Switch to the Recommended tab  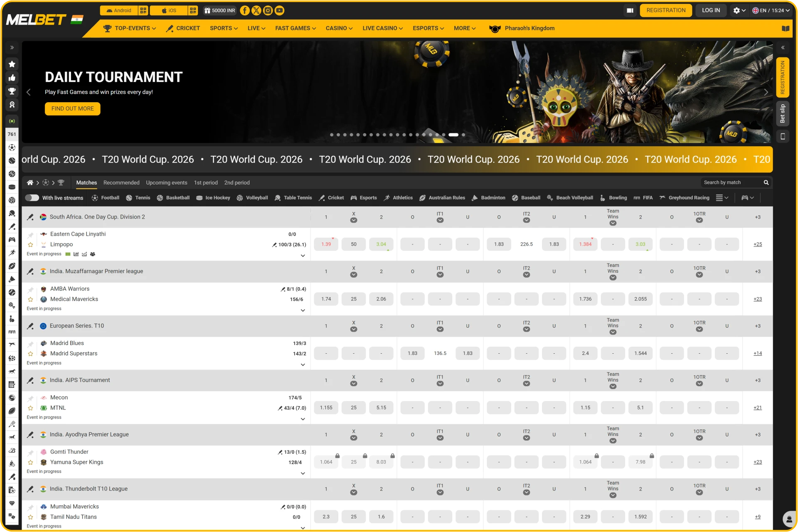(x=121, y=182)
